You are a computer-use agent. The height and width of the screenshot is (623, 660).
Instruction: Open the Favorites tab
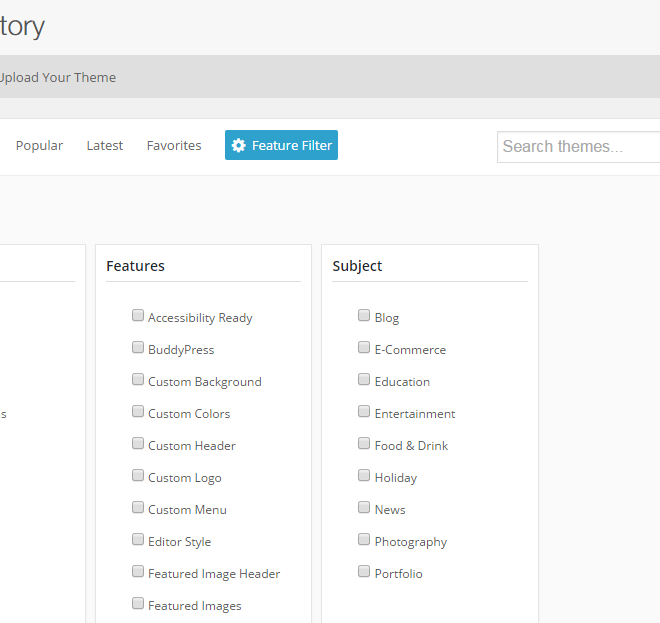(x=174, y=146)
